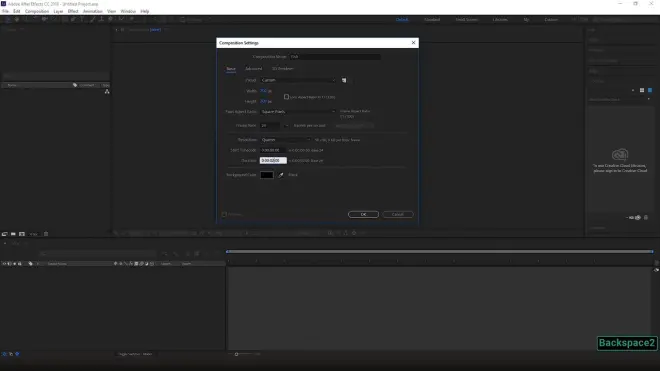Open the Composition menu
Viewport: 660px width, 371px height.
click(37, 11)
